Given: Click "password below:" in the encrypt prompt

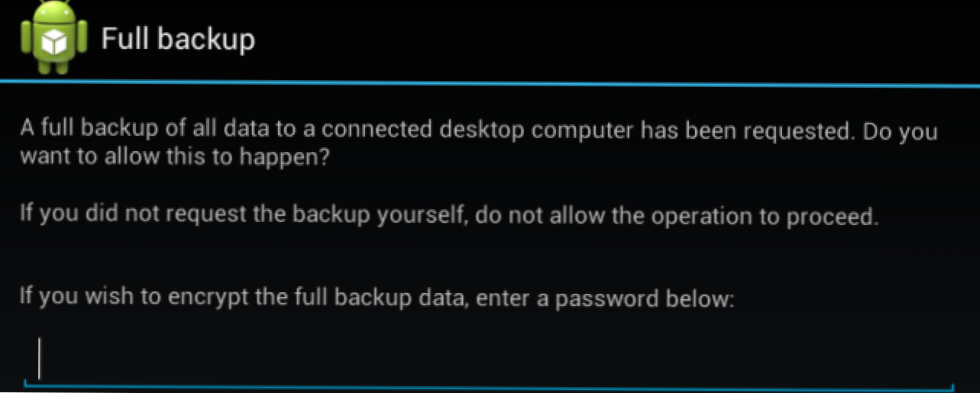Looking at the screenshot, I should (645, 297).
